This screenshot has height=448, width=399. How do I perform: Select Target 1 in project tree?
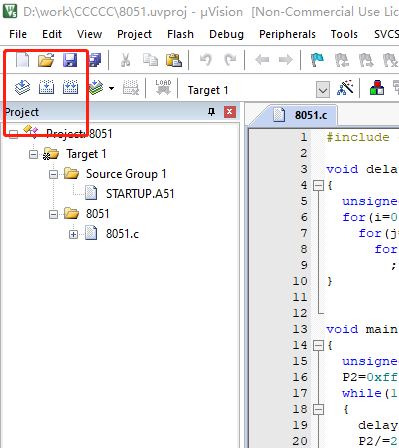[86, 154]
